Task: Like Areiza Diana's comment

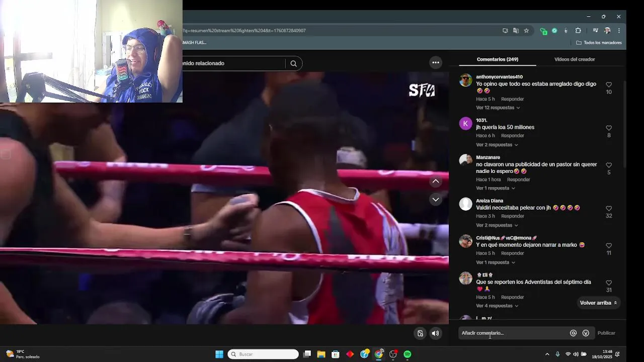Action: coord(609,208)
